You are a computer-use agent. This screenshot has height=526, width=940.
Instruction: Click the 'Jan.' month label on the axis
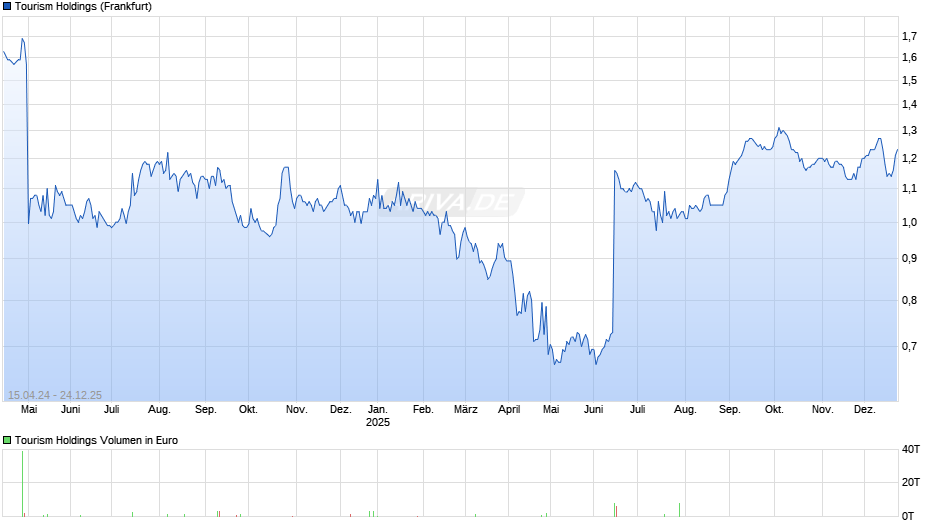click(378, 410)
